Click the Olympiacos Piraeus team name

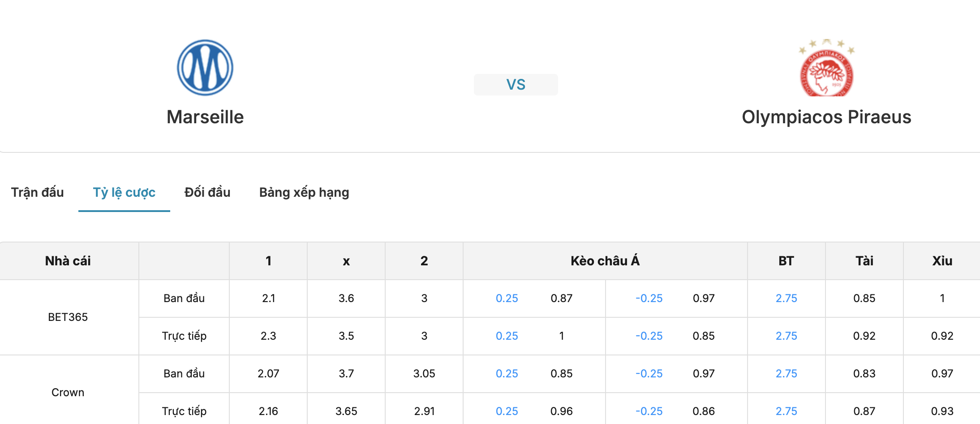pos(827,117)
